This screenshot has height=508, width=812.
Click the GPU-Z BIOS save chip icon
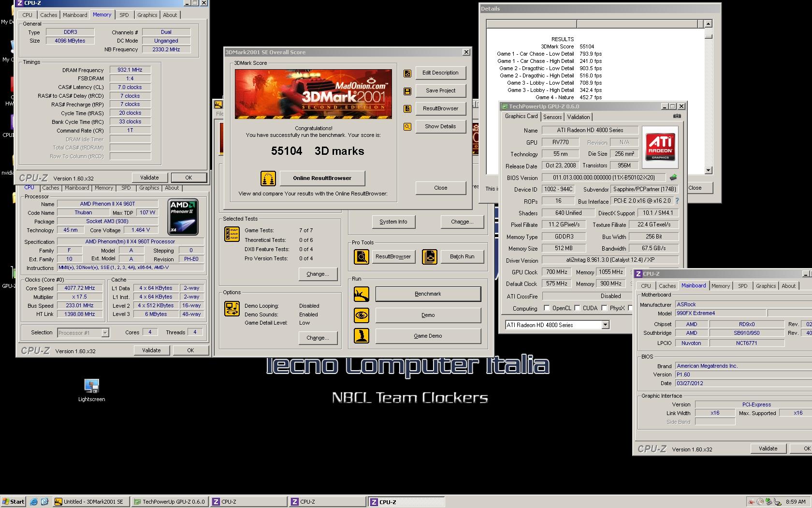click(x=673, y=178)
